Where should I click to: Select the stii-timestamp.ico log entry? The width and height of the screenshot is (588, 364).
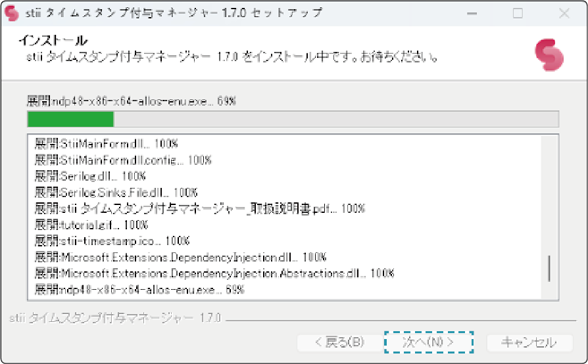coord(112,240)
